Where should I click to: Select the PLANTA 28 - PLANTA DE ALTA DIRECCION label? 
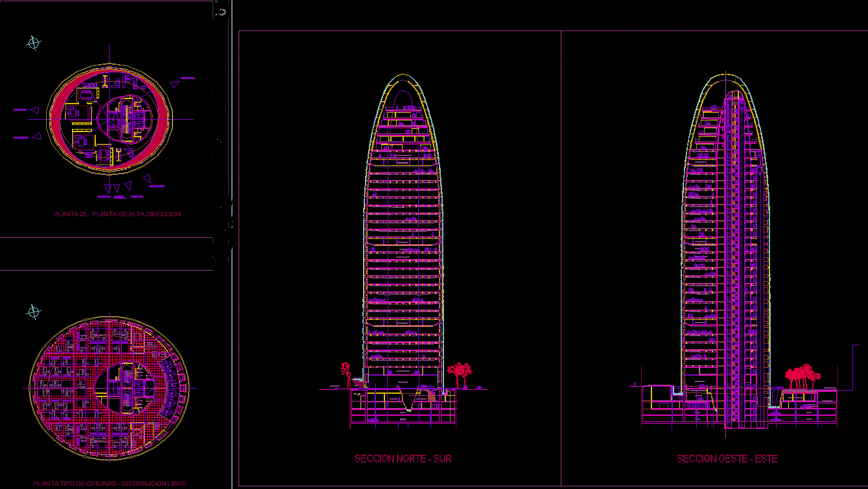pyautogui.click(x=117, y=214)
